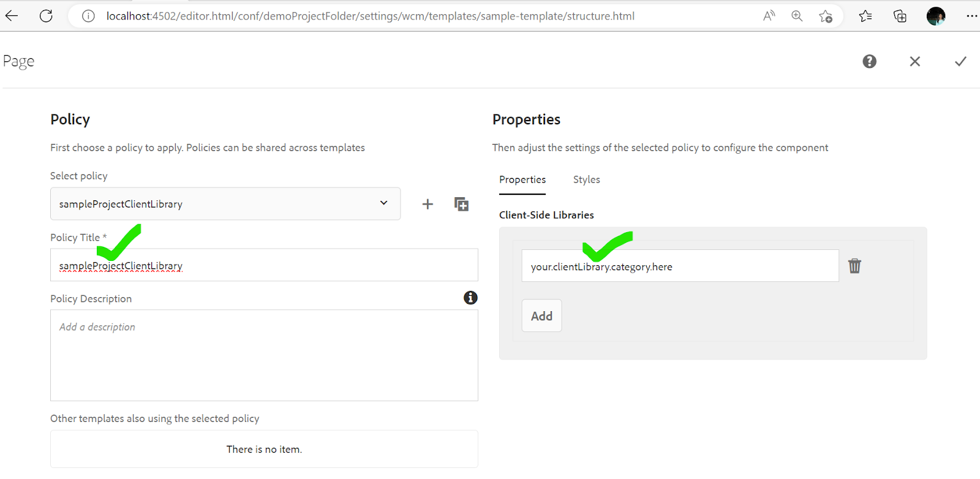Add this page to favorites star icon
The width and height of the screenshot is (980, 479).
pos(826,17)
